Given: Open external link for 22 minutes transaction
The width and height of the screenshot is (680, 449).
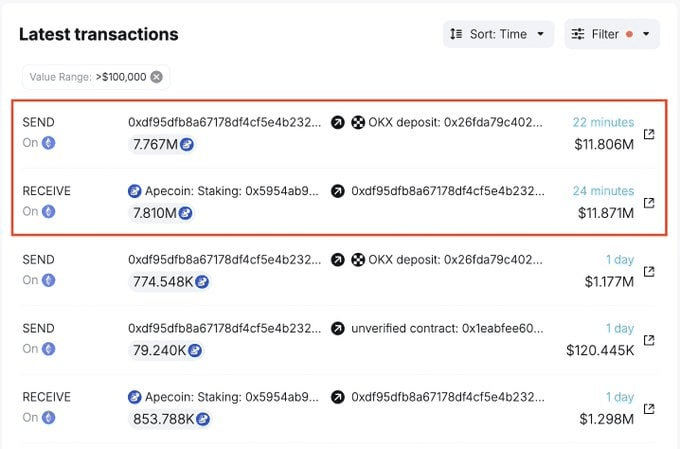Looking at the screenshot, I should click(649, 134).
